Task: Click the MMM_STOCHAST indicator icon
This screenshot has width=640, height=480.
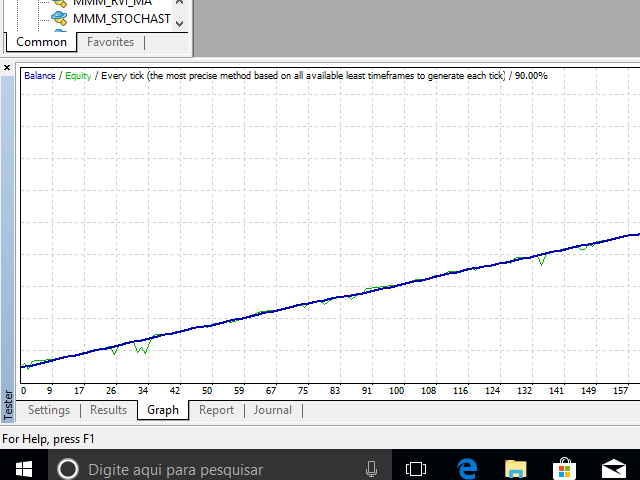Action: (x=58, y=18)
